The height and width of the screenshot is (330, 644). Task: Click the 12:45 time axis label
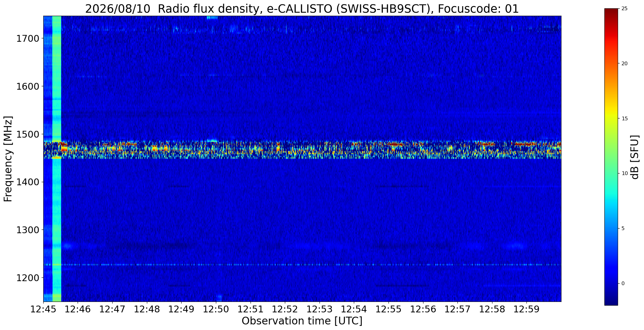click(43, 309)
